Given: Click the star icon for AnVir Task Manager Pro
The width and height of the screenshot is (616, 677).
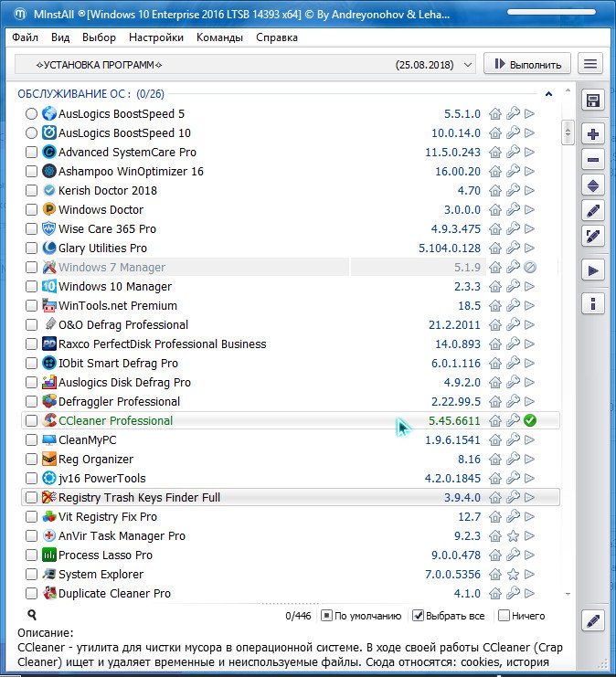Looking at the screenshot, I should (x=513, y=535).
